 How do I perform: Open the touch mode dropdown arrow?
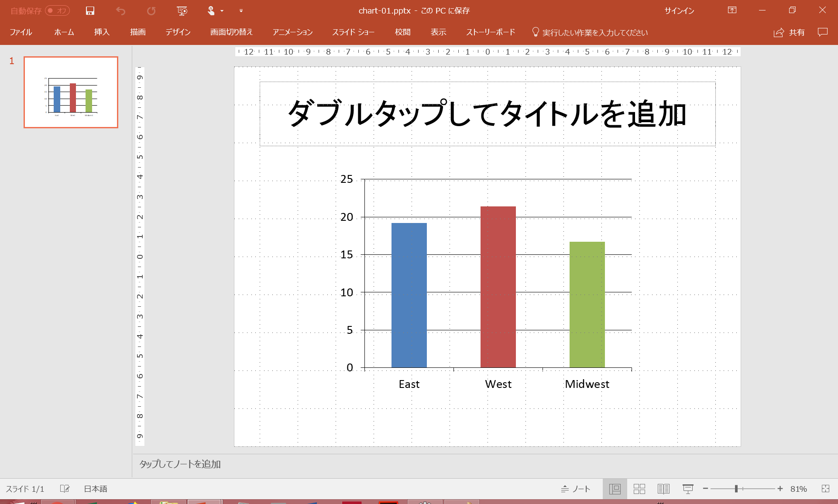pos(222,10)
